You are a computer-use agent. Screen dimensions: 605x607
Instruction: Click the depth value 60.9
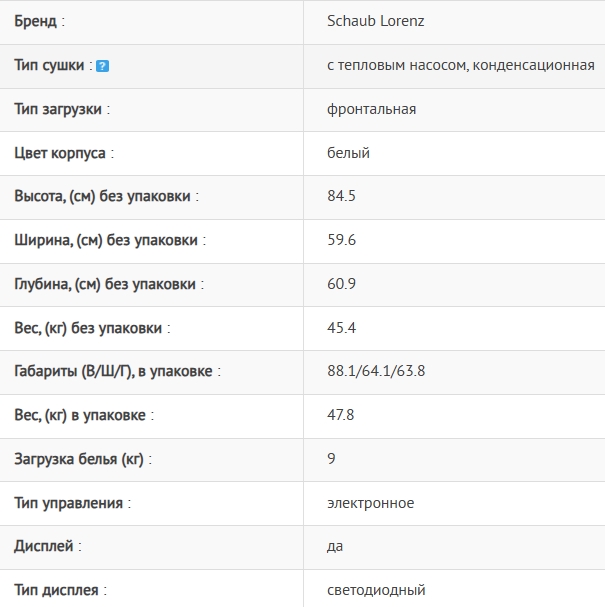pyautogui.click(x=341, y=284)
